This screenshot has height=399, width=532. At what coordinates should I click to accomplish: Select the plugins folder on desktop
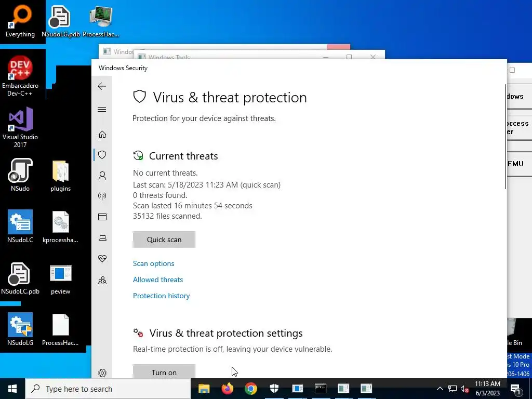click(x=61, y=176)
